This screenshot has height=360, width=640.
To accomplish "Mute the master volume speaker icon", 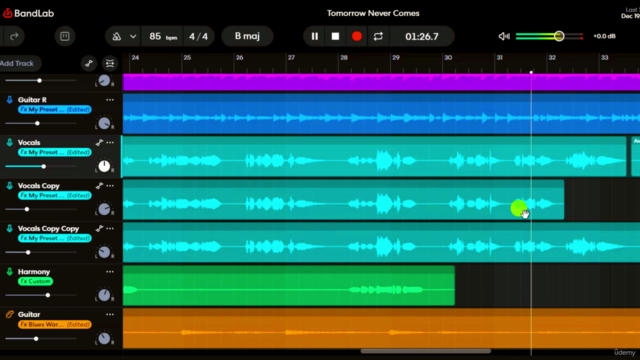I will pyautogui.click(x=504, y=36).
